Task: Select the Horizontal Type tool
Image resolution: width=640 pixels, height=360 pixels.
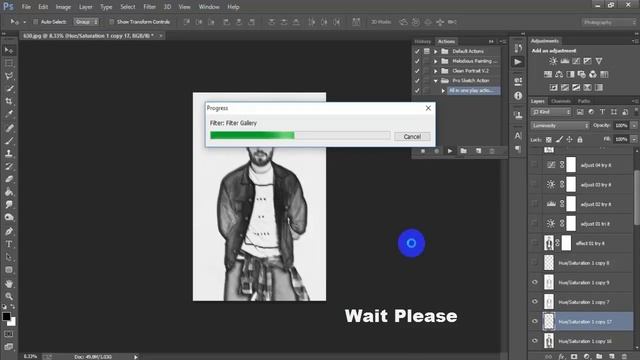Action: [x=9, y=244]
